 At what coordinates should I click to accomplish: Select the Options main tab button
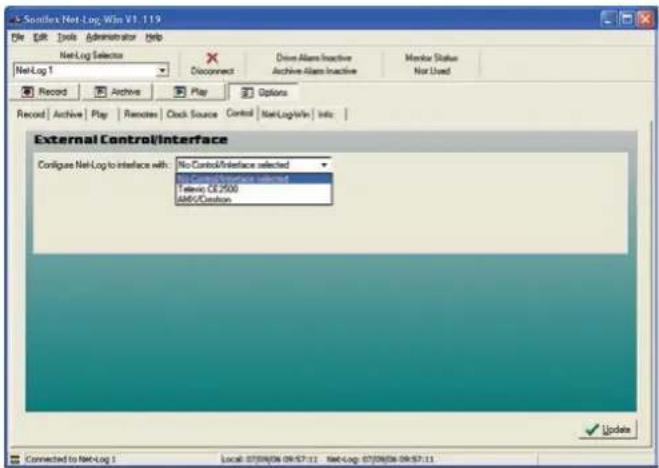pos(264,92)
